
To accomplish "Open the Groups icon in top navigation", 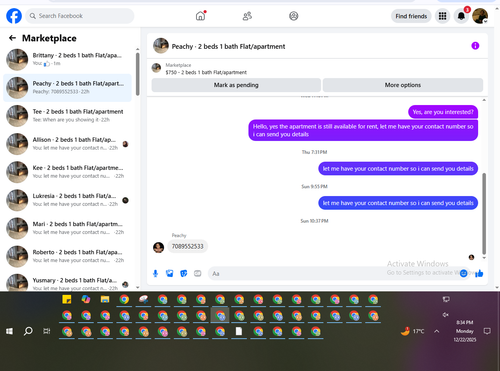I will tap(294, 16).
